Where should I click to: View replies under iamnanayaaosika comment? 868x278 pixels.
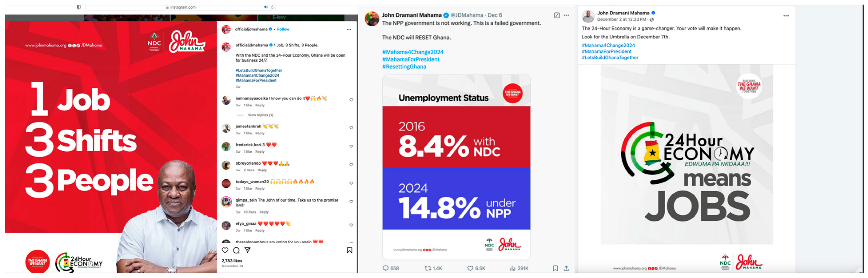click(260, 115)
